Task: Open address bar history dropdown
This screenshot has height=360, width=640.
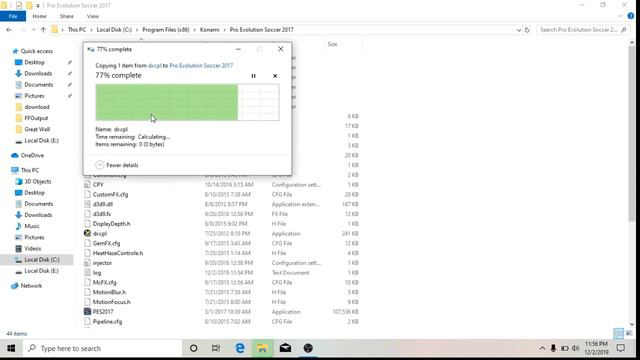Action: click(519, 30)
